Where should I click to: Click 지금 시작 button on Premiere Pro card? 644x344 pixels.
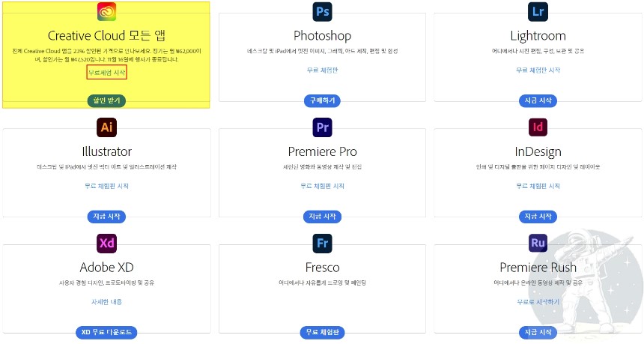(323, 217)
